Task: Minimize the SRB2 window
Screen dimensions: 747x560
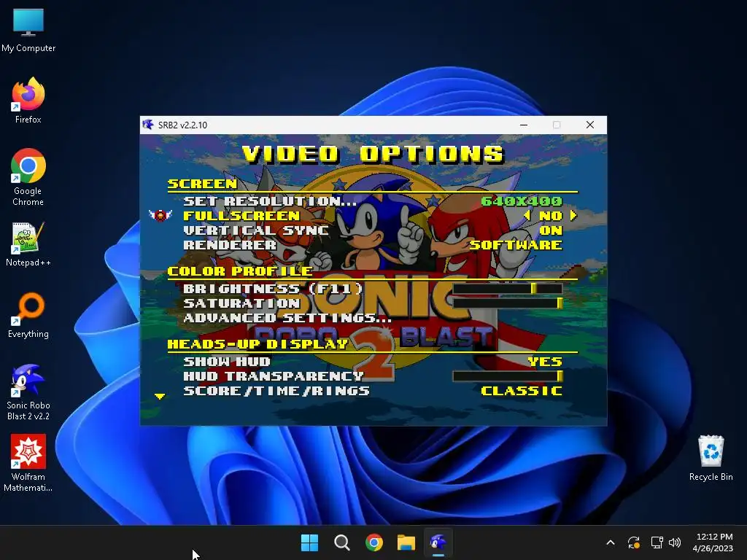Action: [x=524, y=125]
